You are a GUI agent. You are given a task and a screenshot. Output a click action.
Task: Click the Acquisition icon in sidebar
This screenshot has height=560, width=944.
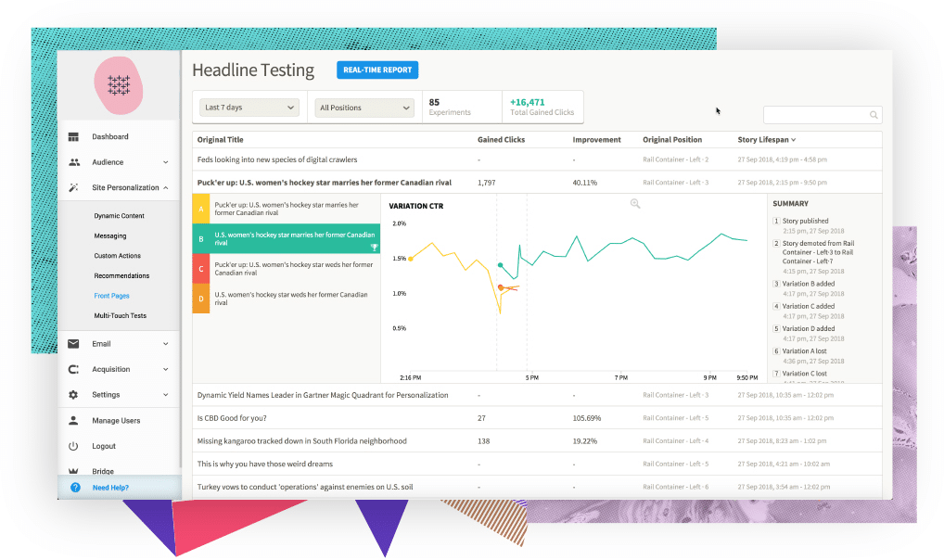click(x=74, y=369)
